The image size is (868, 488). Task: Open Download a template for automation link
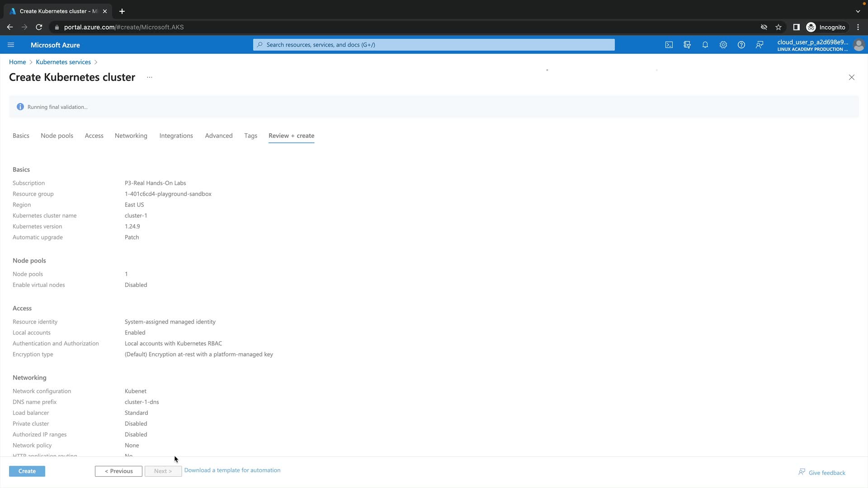coord(232,470)
